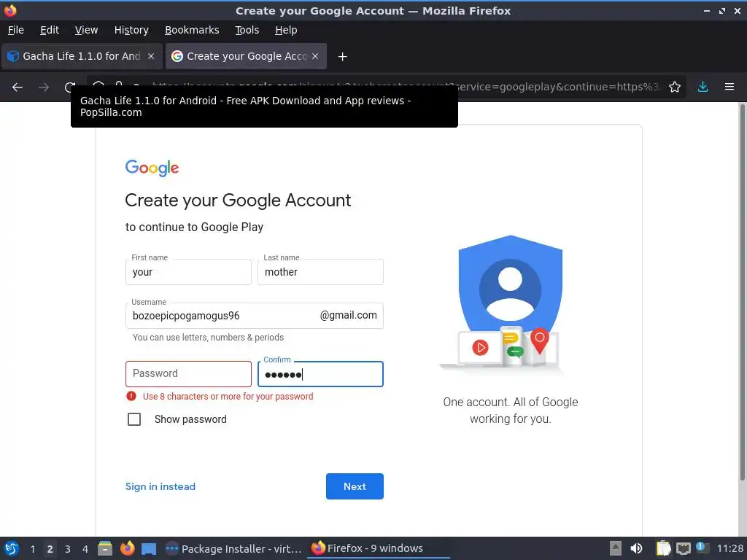747x560 pixels.
Task: Switch to workspace 1
Action: pyautogui.click(x=32, y=549)
